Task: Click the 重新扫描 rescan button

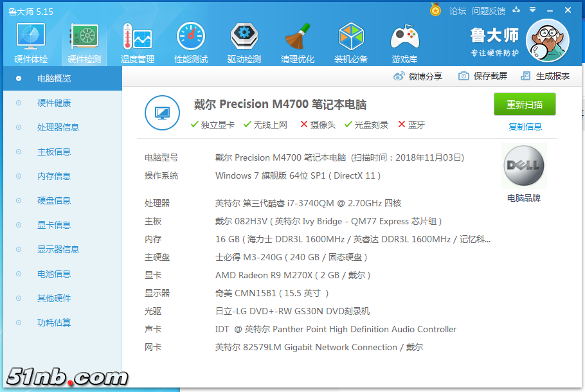Action: point(525,105)
